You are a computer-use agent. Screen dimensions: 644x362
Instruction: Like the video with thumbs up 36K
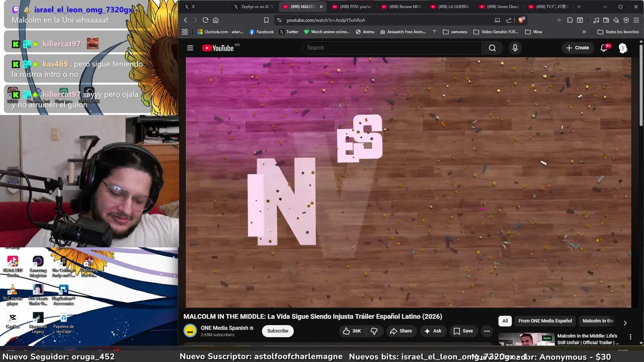coord(352,331)
